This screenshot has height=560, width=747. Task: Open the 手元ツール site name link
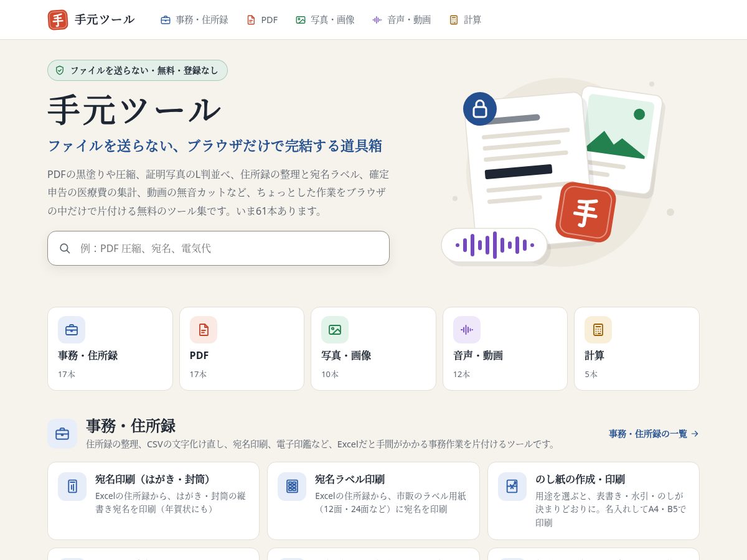(x=105, y=20)
